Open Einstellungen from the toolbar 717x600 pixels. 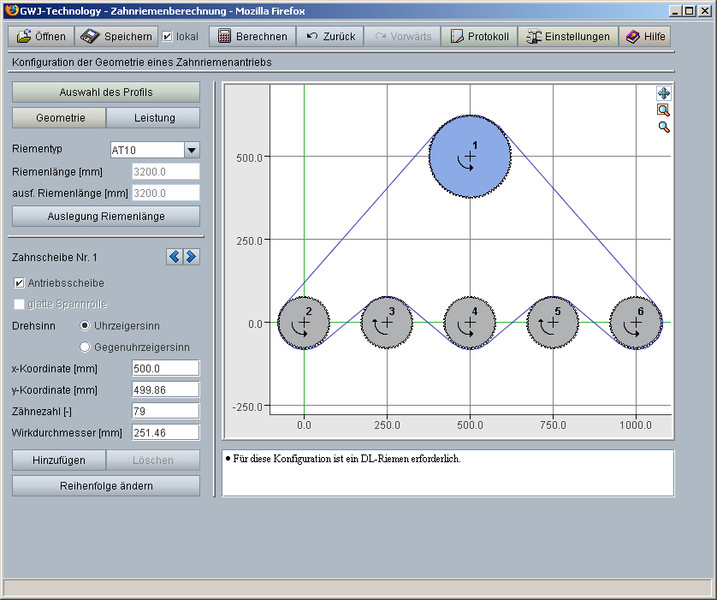pyautogui.click(x=566, y=37)
